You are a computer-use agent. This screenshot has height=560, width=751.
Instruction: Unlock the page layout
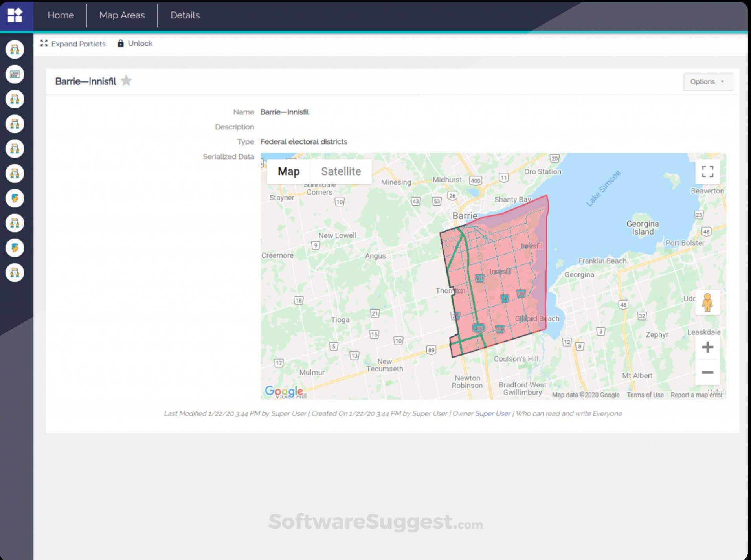pos(135,43)
